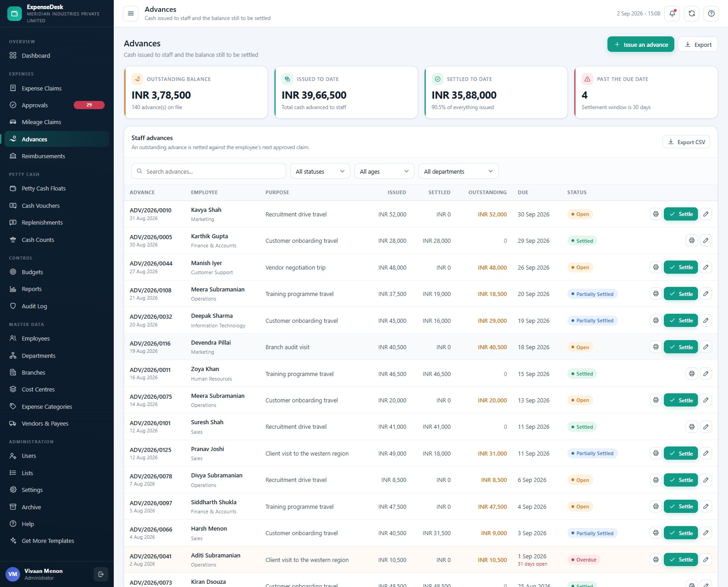Go to Expense Categories
This screenshot has width=728, height=587.
pyautogui.click(x=57, y=406)
